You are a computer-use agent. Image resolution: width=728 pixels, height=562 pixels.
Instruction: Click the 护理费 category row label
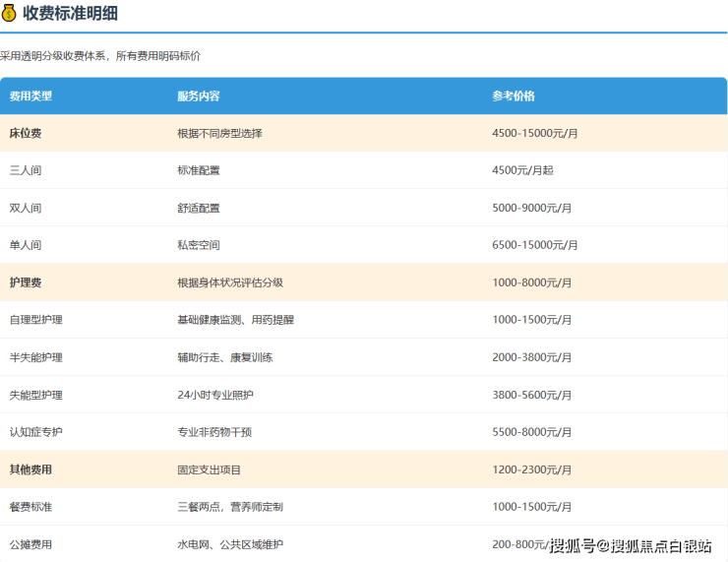coord(26,282)
